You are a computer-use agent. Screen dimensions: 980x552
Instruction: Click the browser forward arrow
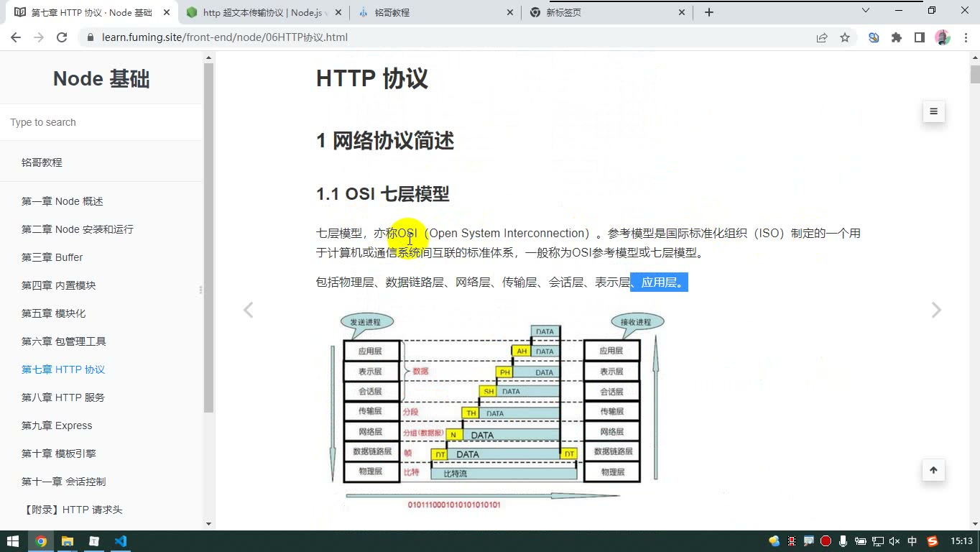click(39, 37)
